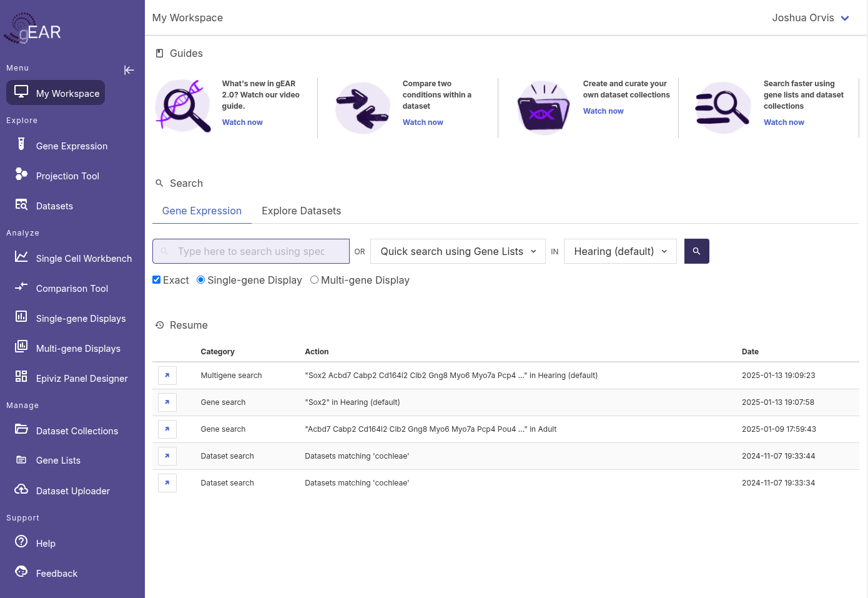Expand the Quick search Gene Lists dropdown

pos(458,251)
